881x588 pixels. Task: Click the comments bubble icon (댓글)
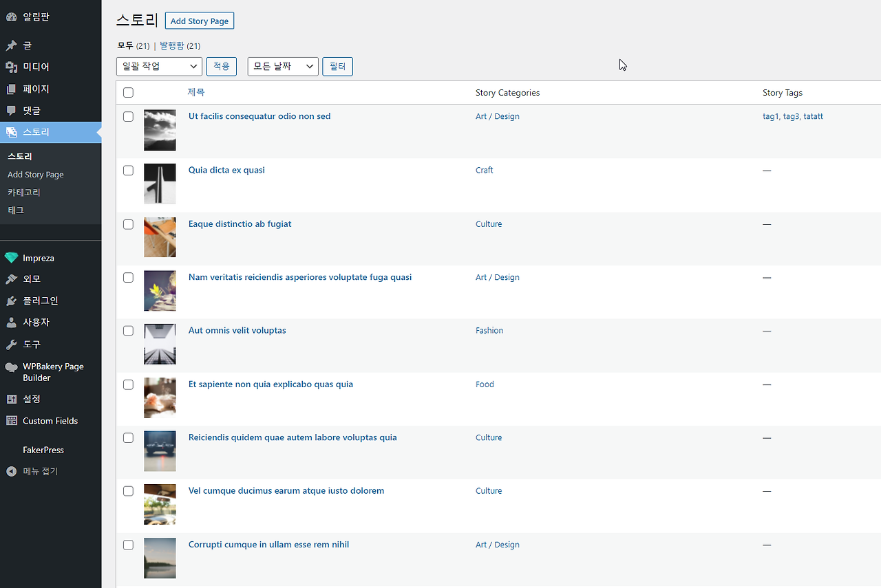point(11,110)
